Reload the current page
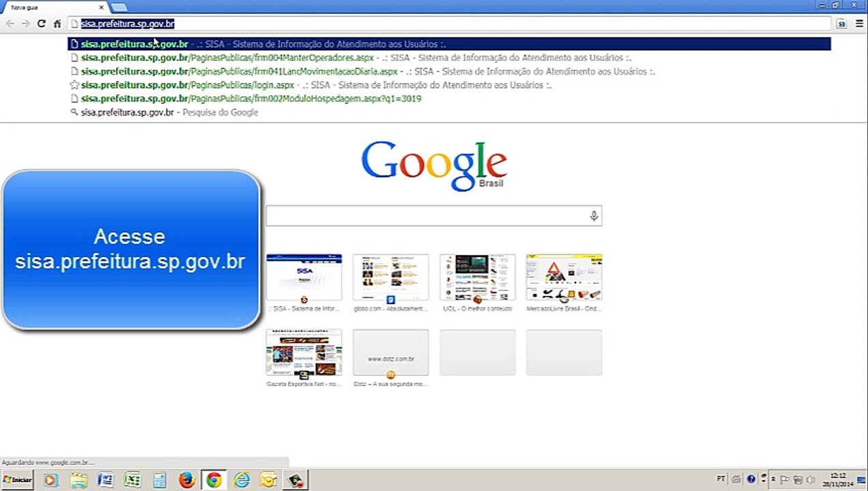The width and height of the screenshot is (868, 491). (41, 23)
